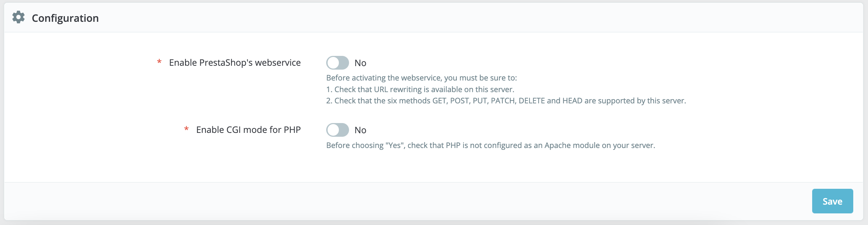
Task: Turn on CGI mode for PHP switch
Action: click(x=337, y=130)
